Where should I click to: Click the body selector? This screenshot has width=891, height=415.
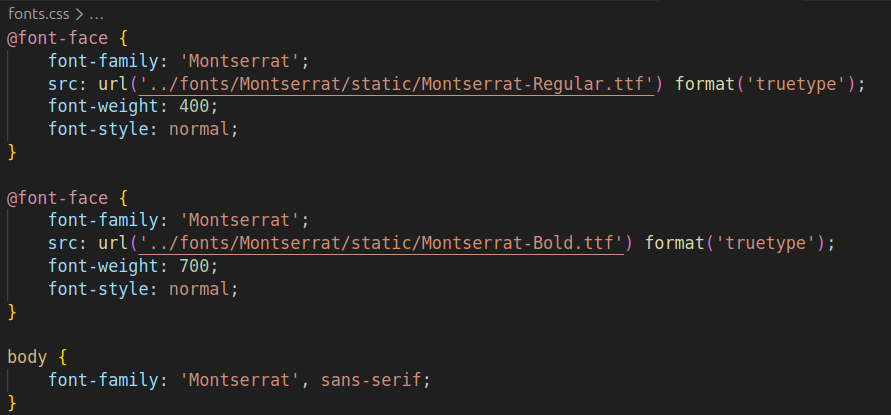[27, 356]
